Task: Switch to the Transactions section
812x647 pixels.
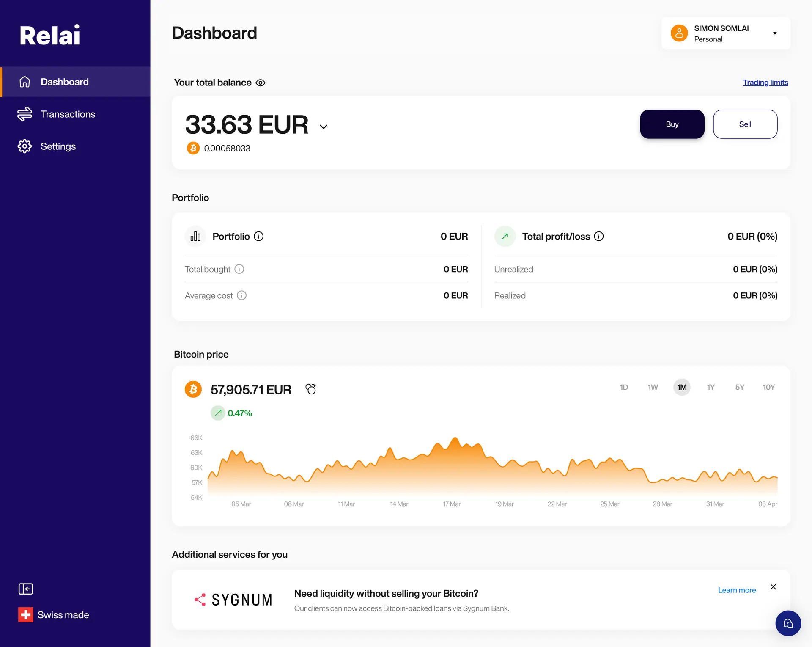Action: click(68, 114)
